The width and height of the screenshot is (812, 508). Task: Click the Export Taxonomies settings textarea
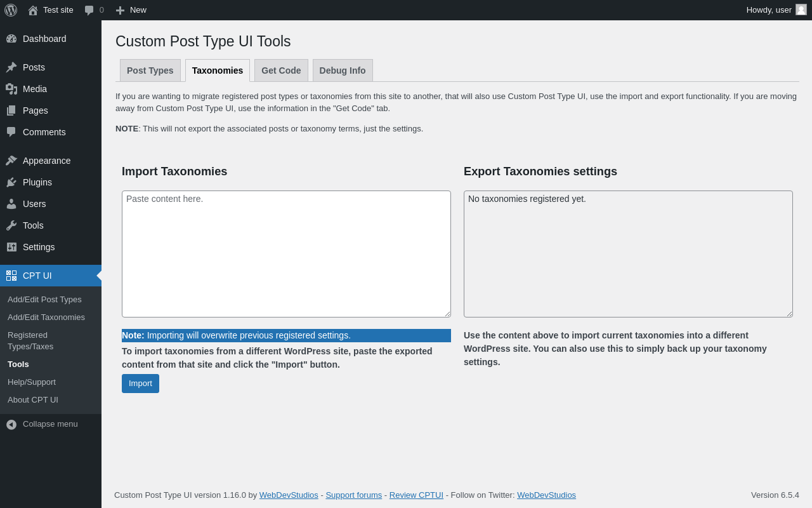pyautogui.click(x=628, y=254)
